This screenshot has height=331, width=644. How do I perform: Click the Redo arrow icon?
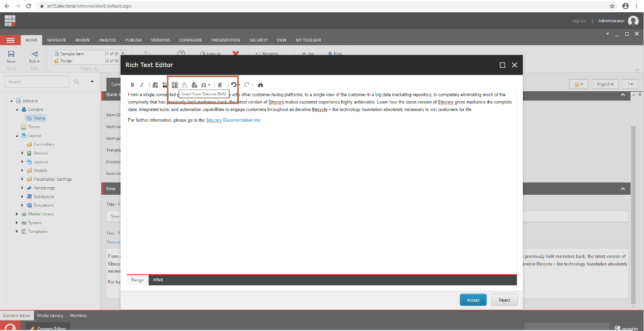coord(246,84)
